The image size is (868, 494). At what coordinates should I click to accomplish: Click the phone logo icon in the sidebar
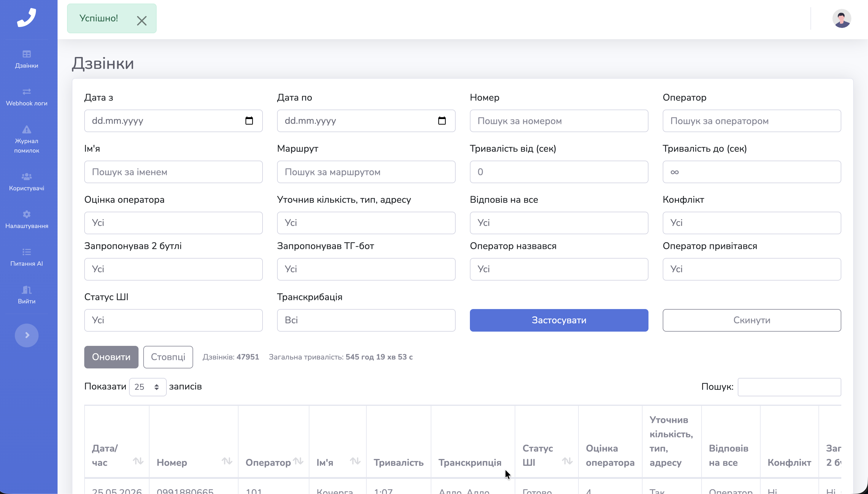26,17
